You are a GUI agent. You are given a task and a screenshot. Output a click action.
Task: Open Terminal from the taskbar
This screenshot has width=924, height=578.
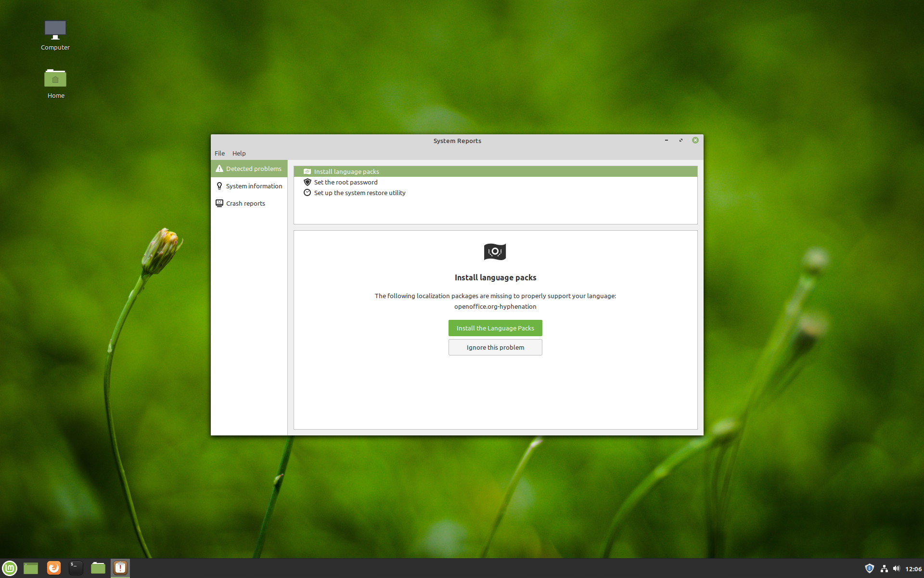pos(76,568)
